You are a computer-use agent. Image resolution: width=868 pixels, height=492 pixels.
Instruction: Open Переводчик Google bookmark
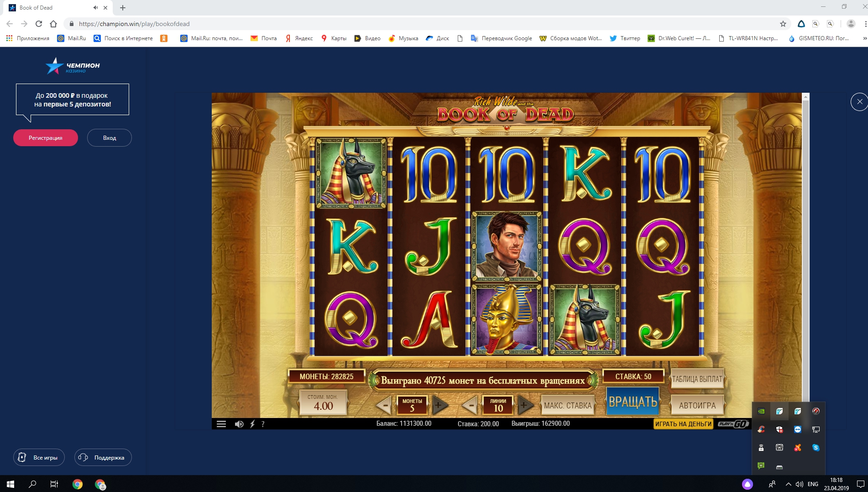[x=501, y=38]
